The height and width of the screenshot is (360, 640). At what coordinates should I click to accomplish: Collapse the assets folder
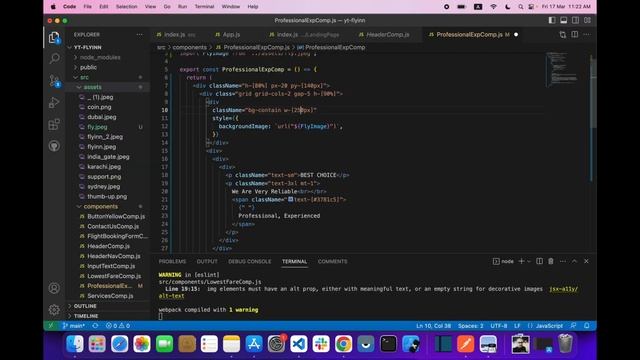[93, 87]
